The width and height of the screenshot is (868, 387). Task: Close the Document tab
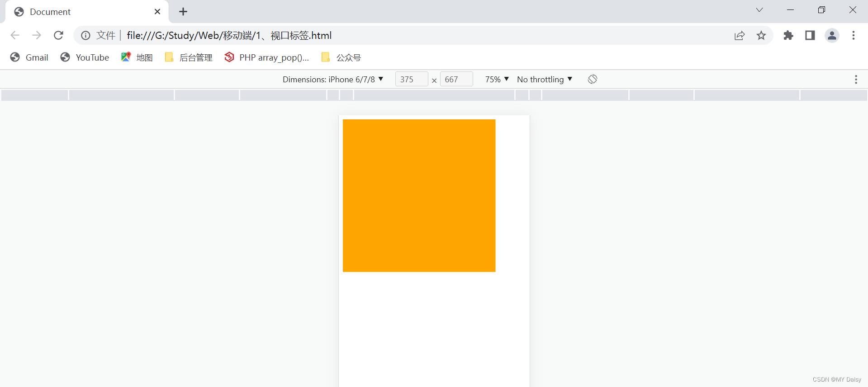coord(157,12)
